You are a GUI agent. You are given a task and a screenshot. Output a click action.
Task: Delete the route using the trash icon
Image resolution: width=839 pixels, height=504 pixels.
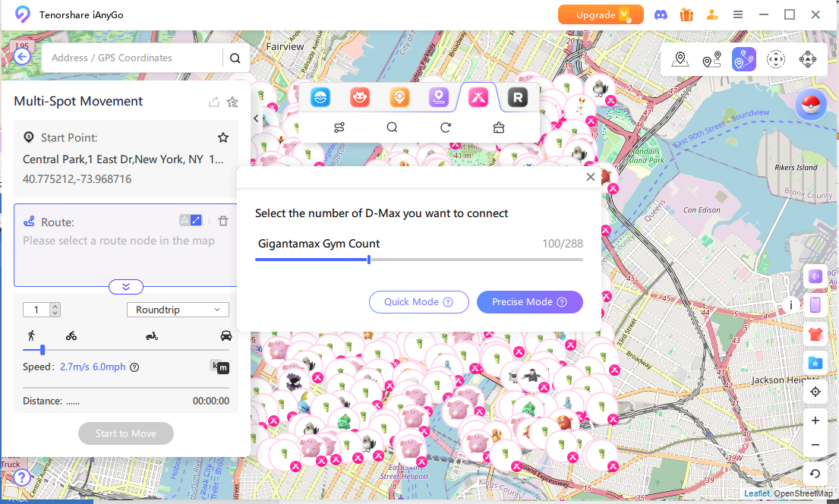pos(222,221)
